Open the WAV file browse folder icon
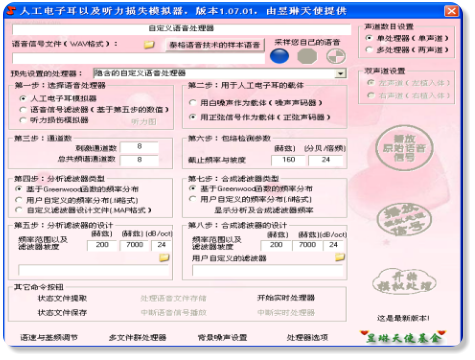 coord(149,44)
